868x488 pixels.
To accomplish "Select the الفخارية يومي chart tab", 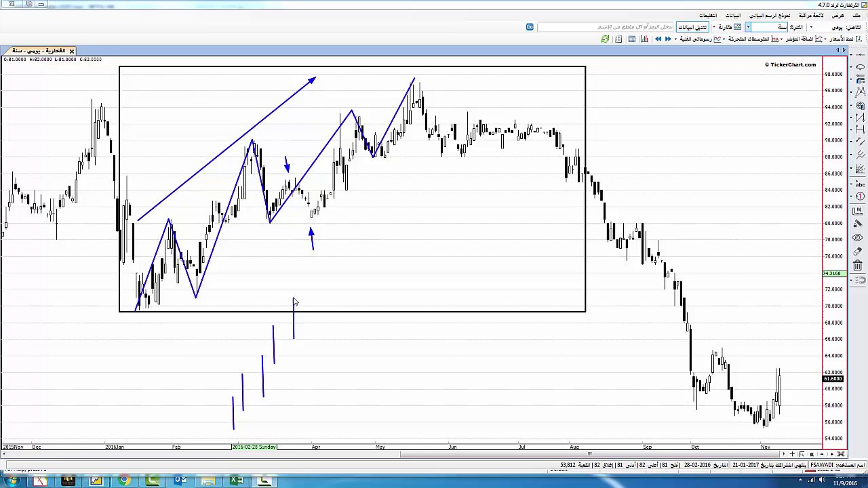I will (x=39, y=51).
